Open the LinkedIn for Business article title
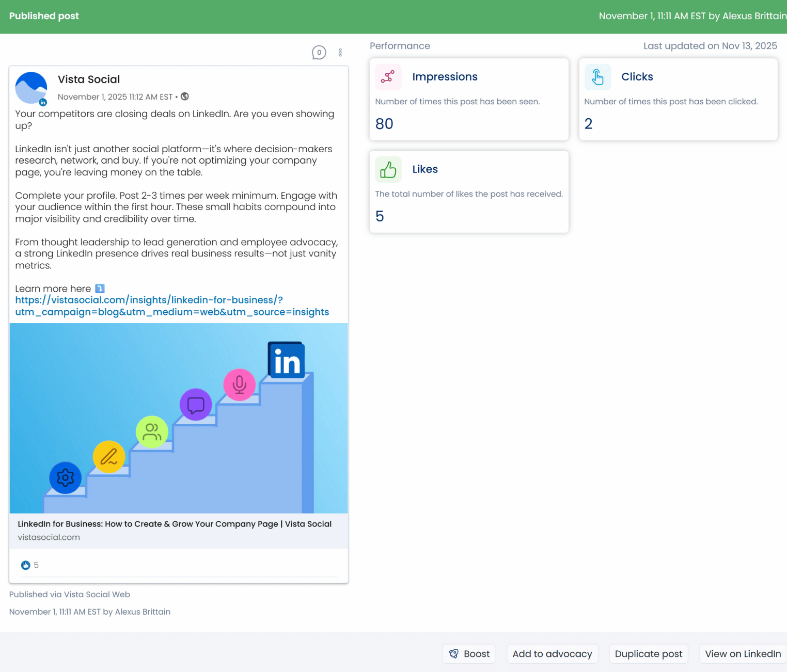This screenshot has width=787, height=672. pos(175,524)
